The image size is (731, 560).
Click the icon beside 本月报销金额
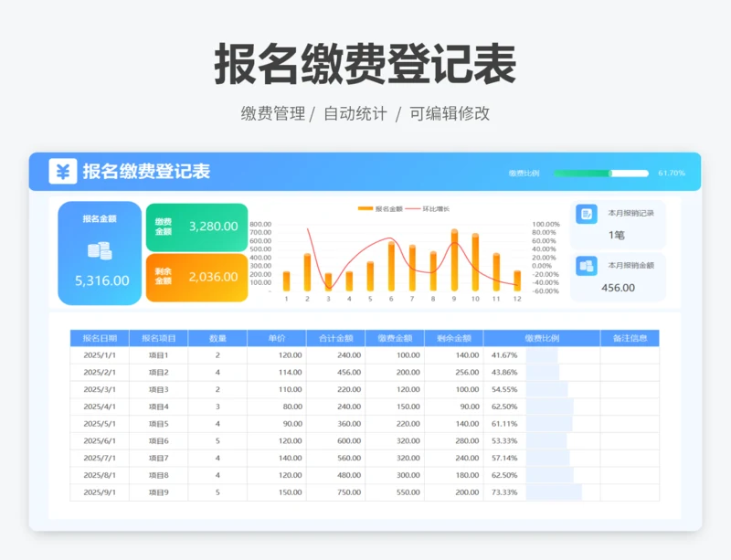pyautogui.click(x=586, y=266)
